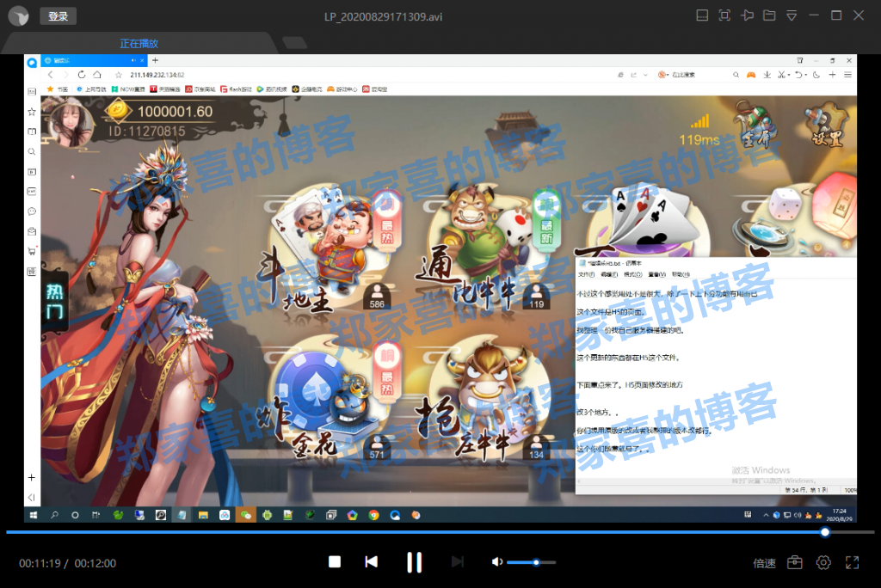This screenshot has height=588, width=881.
Task: Pin the player window on top
Action: coord(747,15)
